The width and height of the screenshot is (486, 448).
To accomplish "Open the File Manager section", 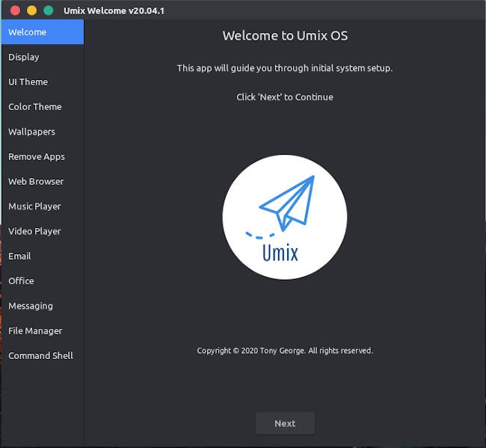I will pyautogui.click(x=43, y=331).
